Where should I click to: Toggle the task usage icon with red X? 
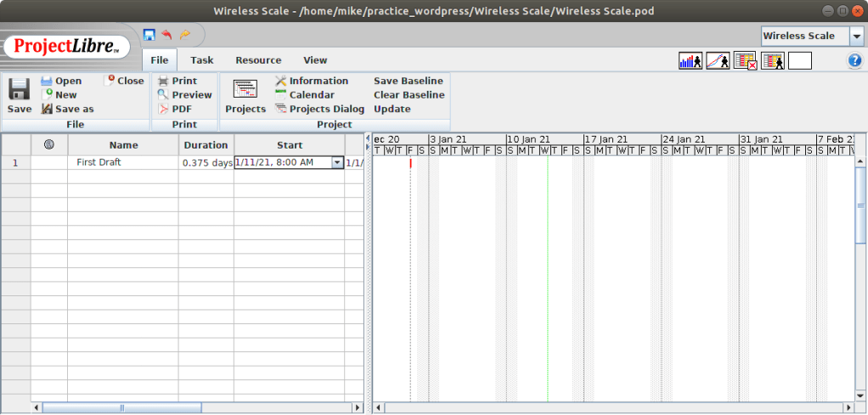[x=745, y=61]
